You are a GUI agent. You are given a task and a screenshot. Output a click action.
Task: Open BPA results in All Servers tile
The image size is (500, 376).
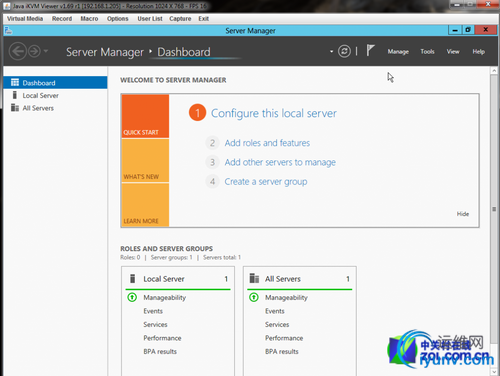point(282,351)
